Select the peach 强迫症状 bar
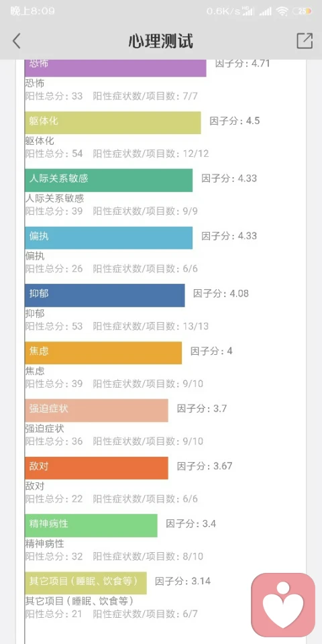The width and height of the screenshot is (322, 644). (97, 410)
